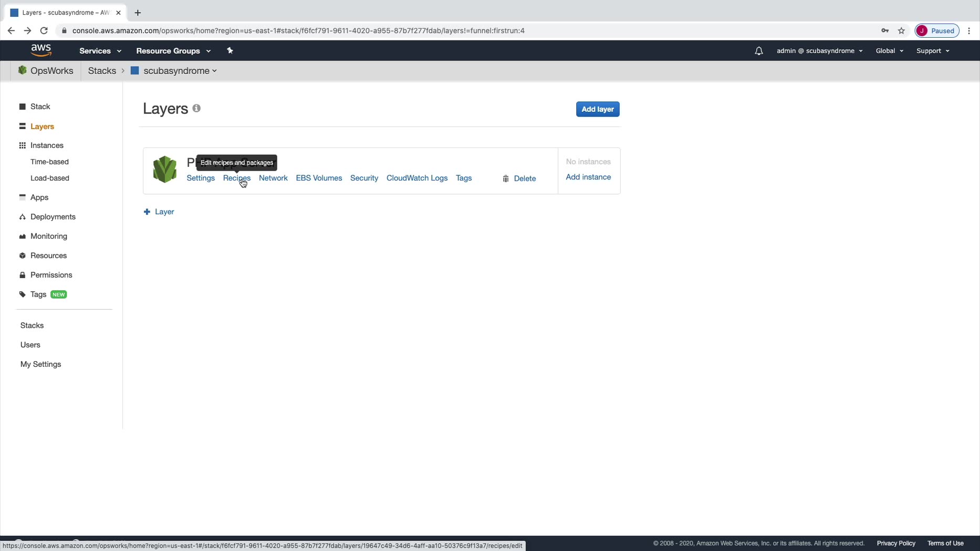Screen dimensions: 980x551
Task: Click the browser forward arrow
Action: coord(27,30)
